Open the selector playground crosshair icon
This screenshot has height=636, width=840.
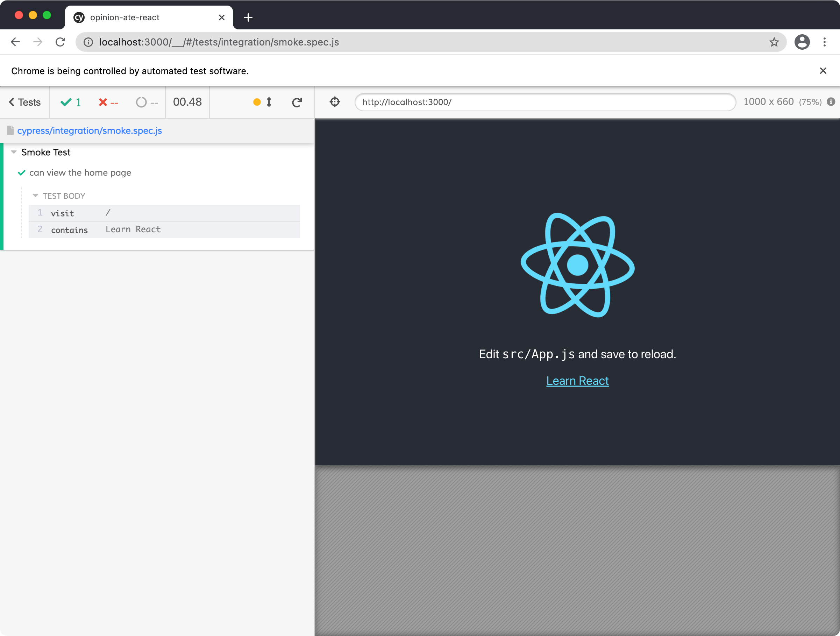[335, 102]
